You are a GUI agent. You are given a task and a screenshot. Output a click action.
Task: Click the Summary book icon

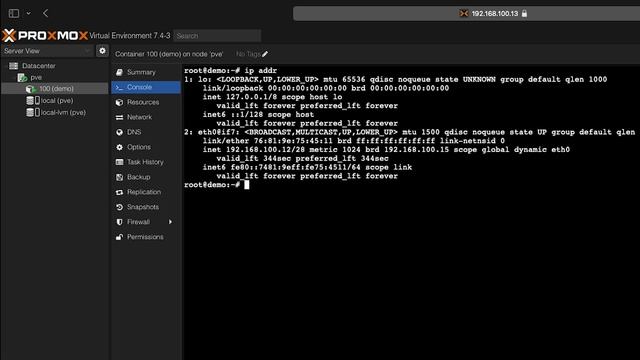click(119, 72)
